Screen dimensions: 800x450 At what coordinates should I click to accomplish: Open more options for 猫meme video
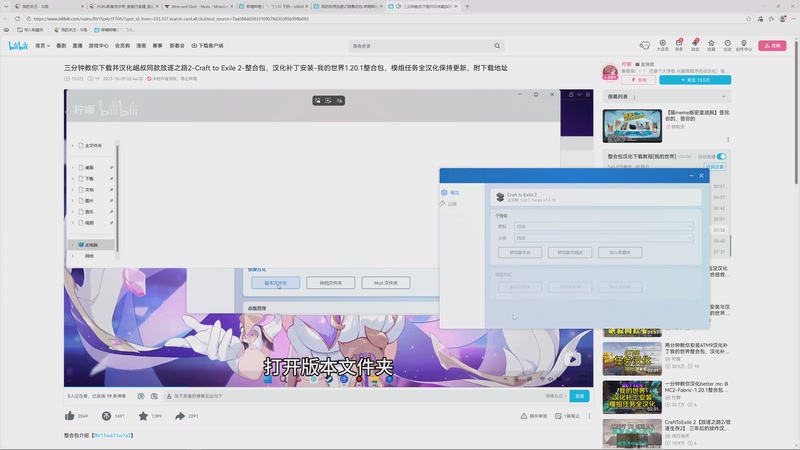[728, 139]
